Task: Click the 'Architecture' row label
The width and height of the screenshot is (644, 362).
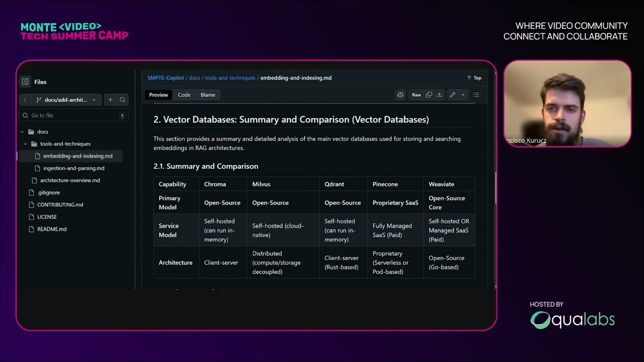Action: 176,262
